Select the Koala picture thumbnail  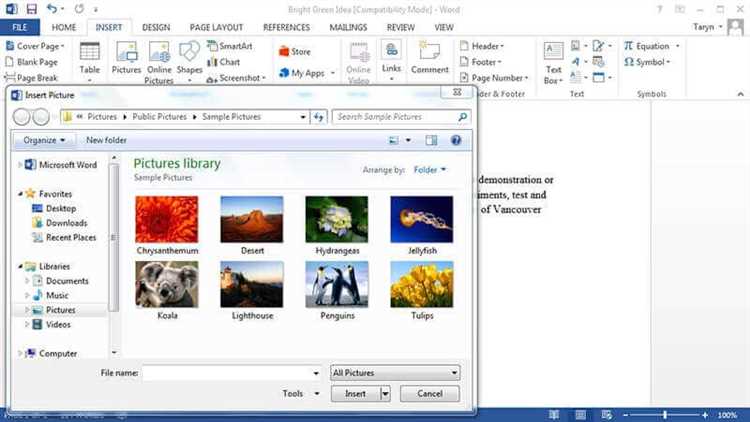coord(167,285)
